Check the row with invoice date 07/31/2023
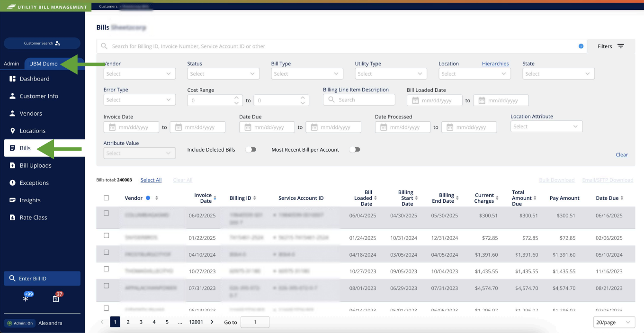Screen dimensions: 644x333 pyautogui.click(x=107, y=286)
